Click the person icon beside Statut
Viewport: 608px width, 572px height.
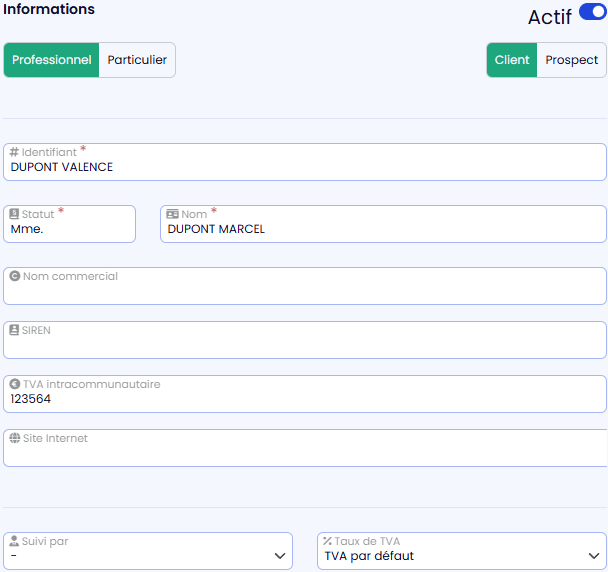point(14,214)
